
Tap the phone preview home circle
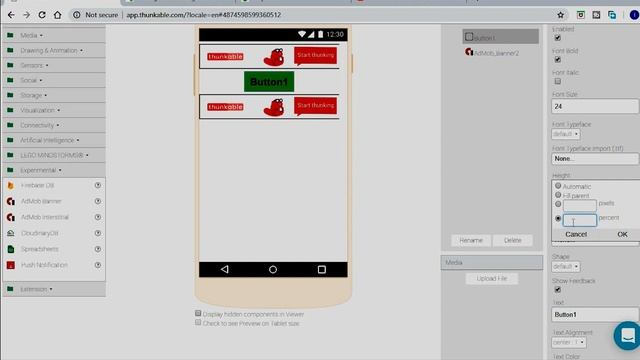[x=273, y=269]
